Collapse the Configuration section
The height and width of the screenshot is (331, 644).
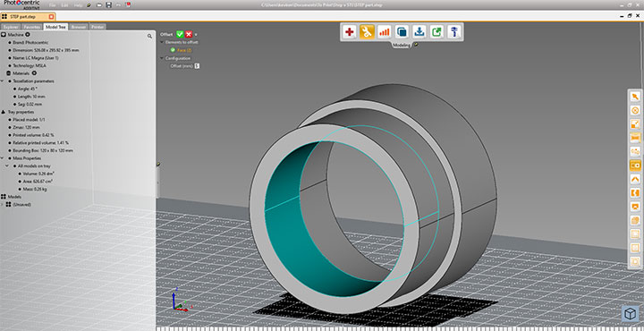[x=162, y=58]
